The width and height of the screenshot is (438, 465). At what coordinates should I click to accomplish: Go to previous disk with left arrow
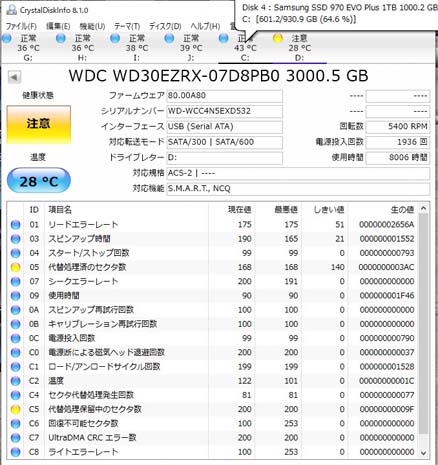(14, 77)
